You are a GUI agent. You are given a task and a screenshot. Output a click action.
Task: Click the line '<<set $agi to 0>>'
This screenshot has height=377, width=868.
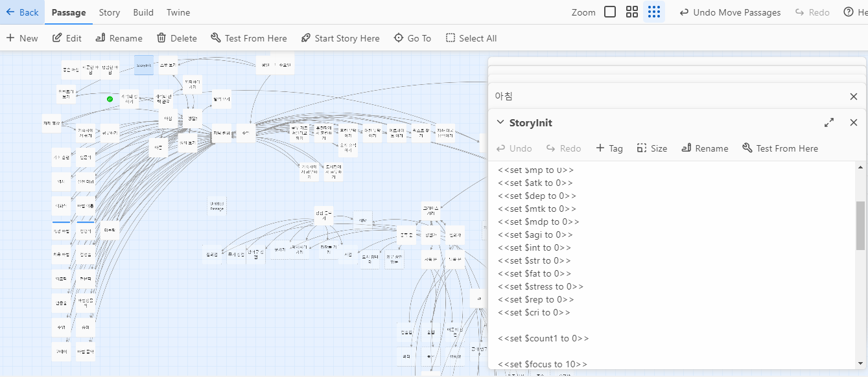(535, 234)
